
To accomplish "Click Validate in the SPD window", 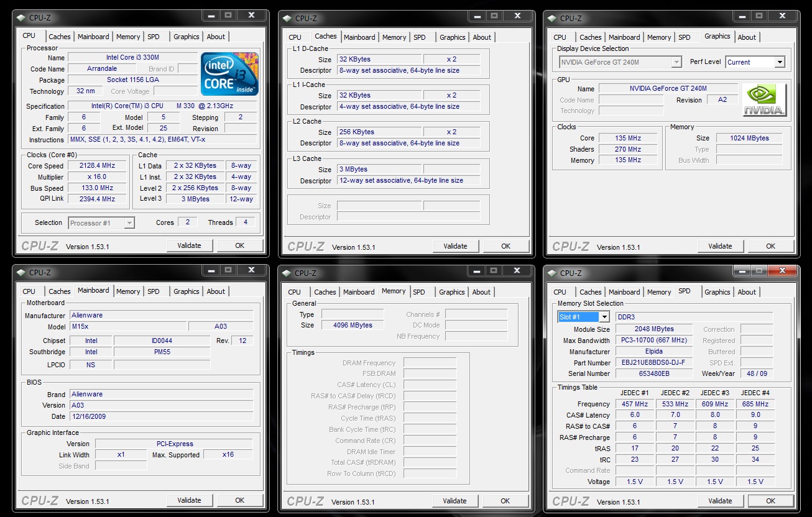I will pos(720,501).
